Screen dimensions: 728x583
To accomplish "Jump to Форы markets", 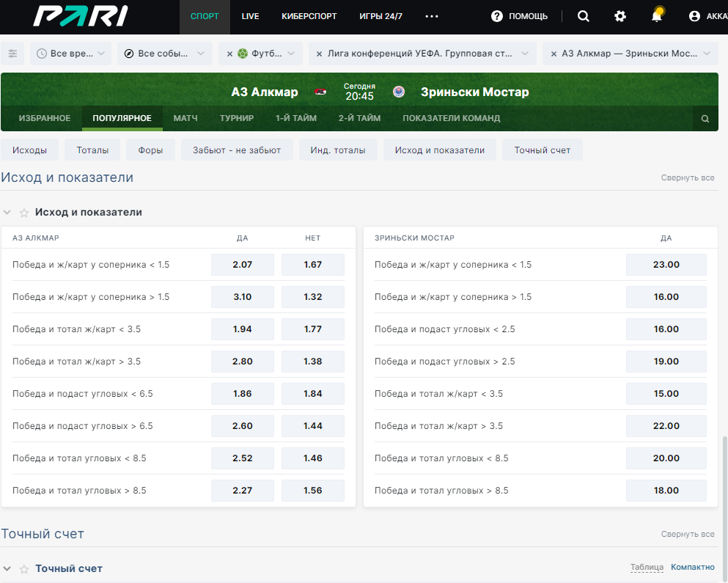I will [150, 150].
